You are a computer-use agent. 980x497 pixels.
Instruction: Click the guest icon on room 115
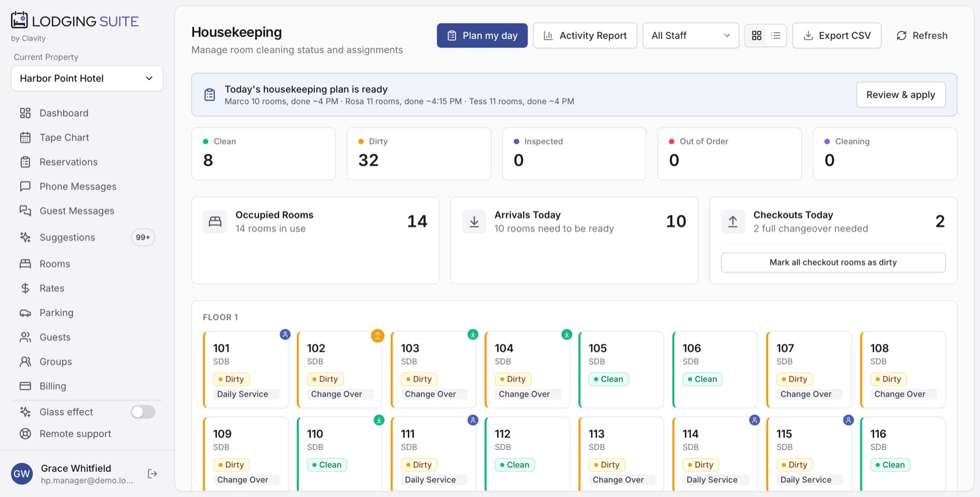pyautogui.click(x=848, y=420)
